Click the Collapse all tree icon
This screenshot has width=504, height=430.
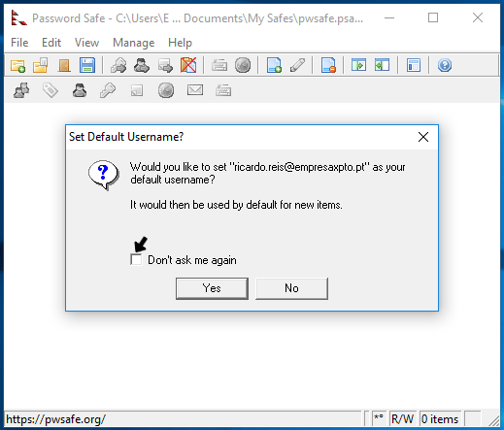coord(382,65)
